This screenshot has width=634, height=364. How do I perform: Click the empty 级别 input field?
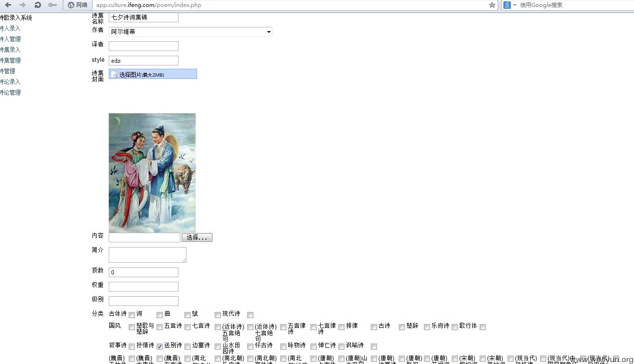pyautogui.click(x=144, y=301)
